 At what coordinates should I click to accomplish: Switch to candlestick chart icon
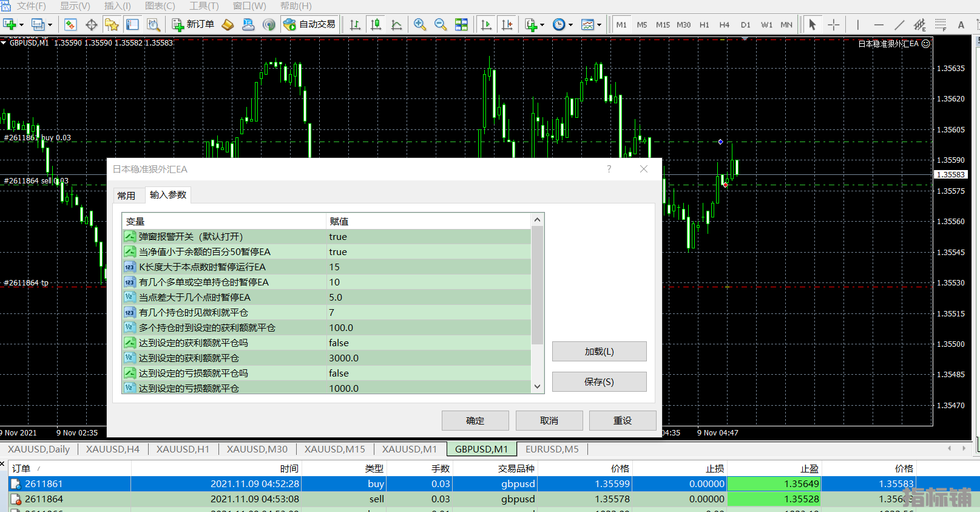point(376,24)
